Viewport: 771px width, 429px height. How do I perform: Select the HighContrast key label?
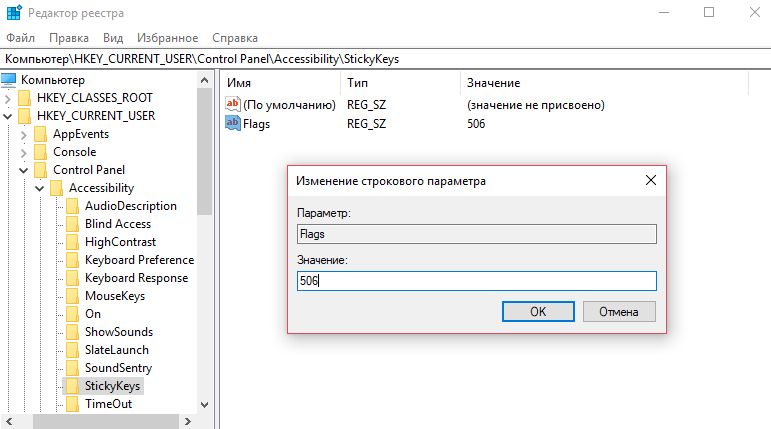click(x=120, y=242)
